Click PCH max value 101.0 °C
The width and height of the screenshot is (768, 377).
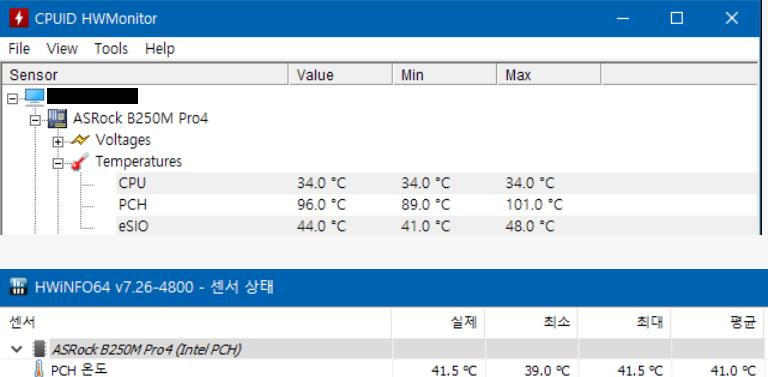coord(534,205)
